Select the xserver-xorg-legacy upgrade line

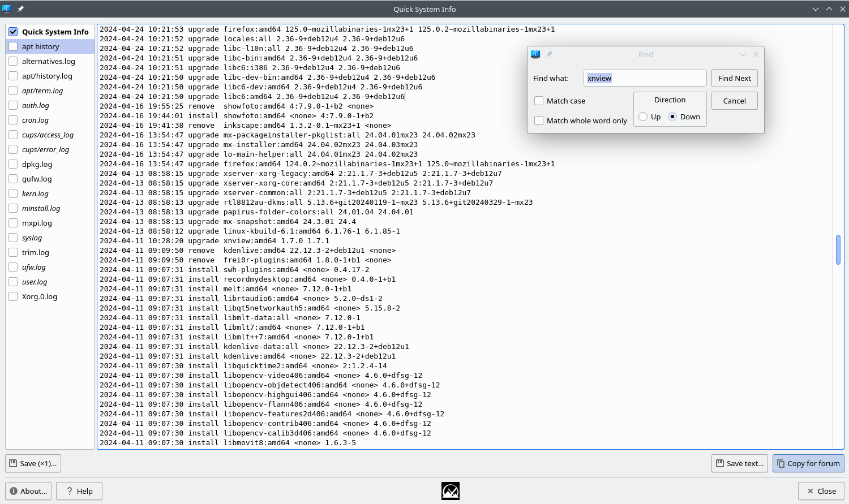(301, 174)
